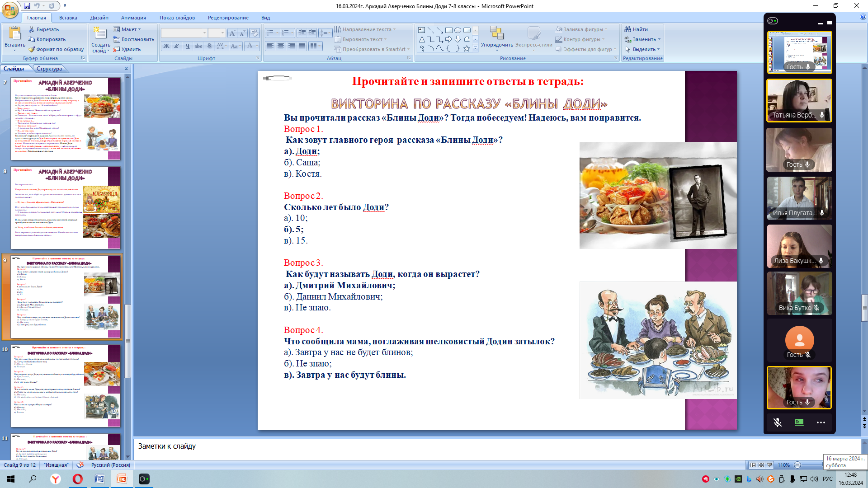
Task: Open more options in meeting panel
Action: [821, 422]
